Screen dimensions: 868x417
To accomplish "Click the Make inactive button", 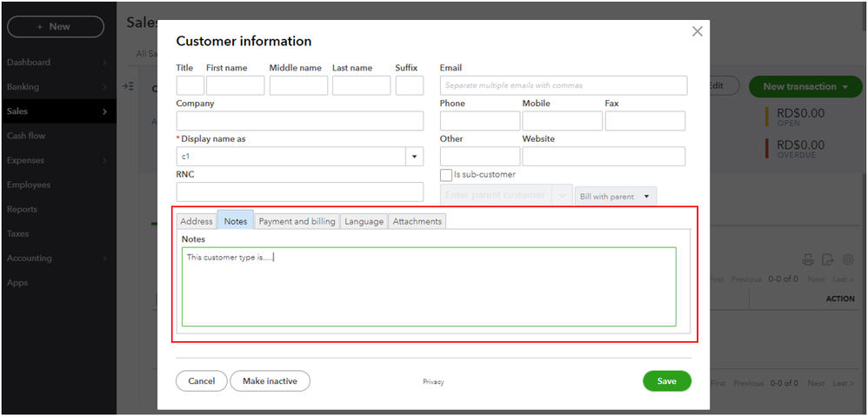I will [270, 381].
